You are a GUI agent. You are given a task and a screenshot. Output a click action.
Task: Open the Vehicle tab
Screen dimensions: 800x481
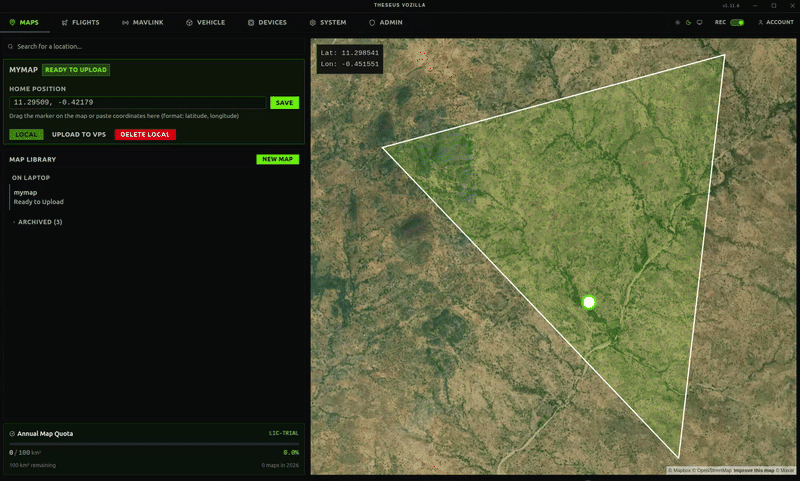205,22
